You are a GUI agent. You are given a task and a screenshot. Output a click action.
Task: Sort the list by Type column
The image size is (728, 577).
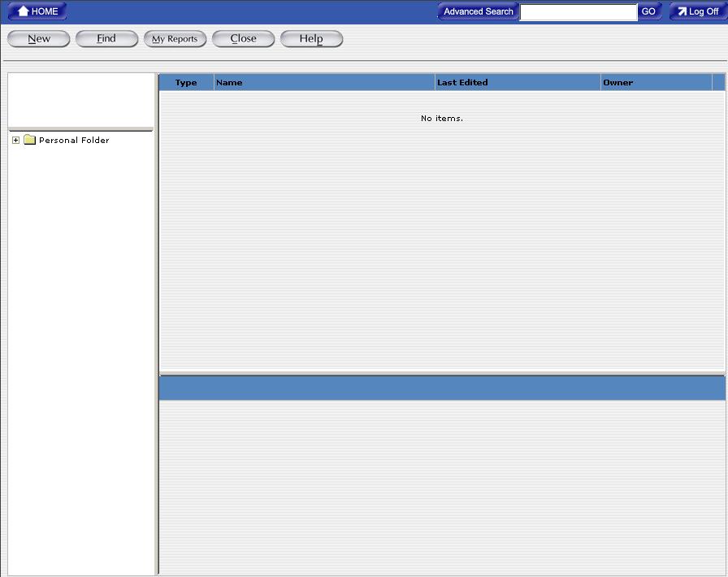(186, 82)
